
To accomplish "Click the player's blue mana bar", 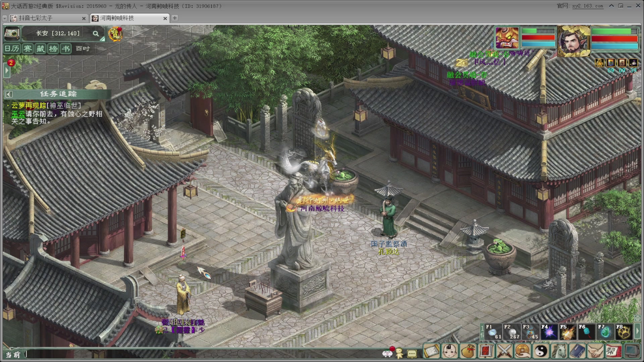I will 614,46.
